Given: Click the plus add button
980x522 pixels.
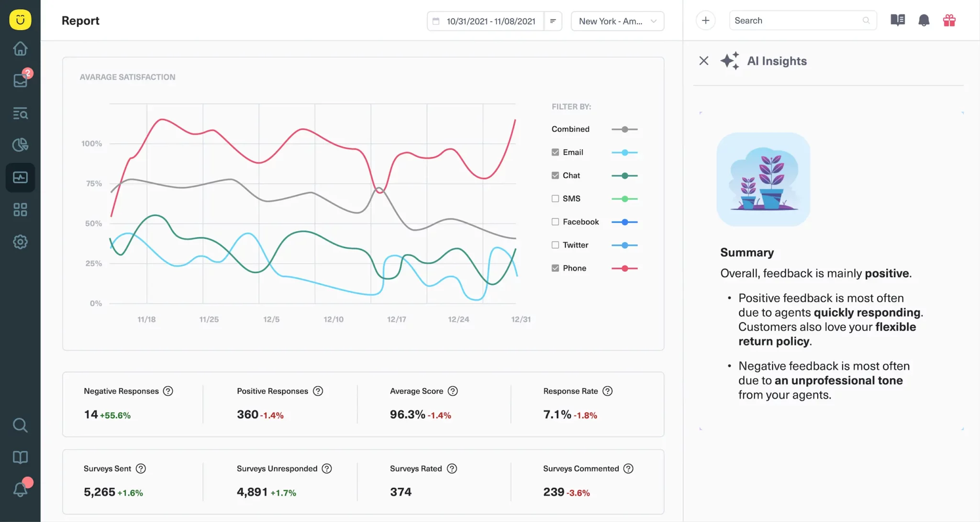Looking at the screenshot, I should coord(705,21).
